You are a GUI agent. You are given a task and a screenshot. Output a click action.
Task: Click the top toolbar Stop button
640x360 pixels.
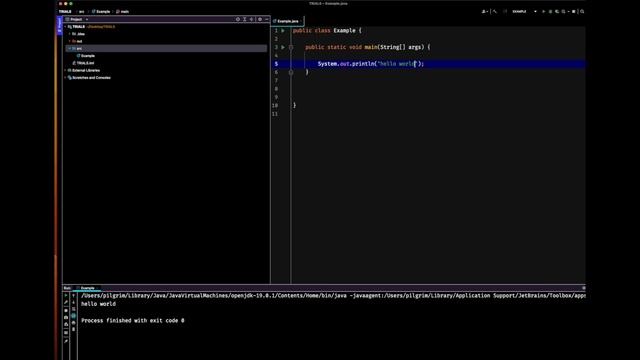pos(573,11)
